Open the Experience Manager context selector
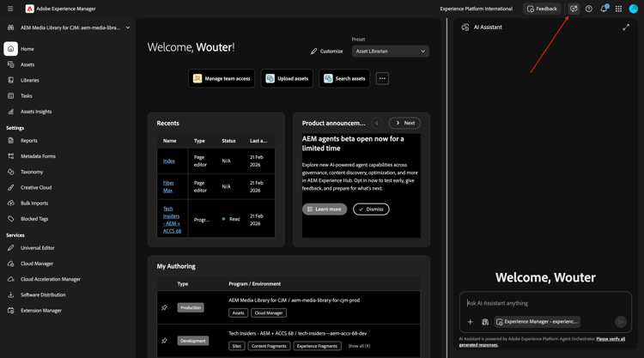 click(x=538, y=322)
